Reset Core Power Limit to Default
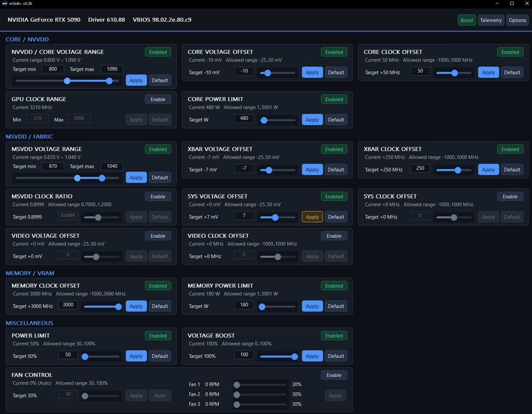532x414 pixels. tap(336, 120)
